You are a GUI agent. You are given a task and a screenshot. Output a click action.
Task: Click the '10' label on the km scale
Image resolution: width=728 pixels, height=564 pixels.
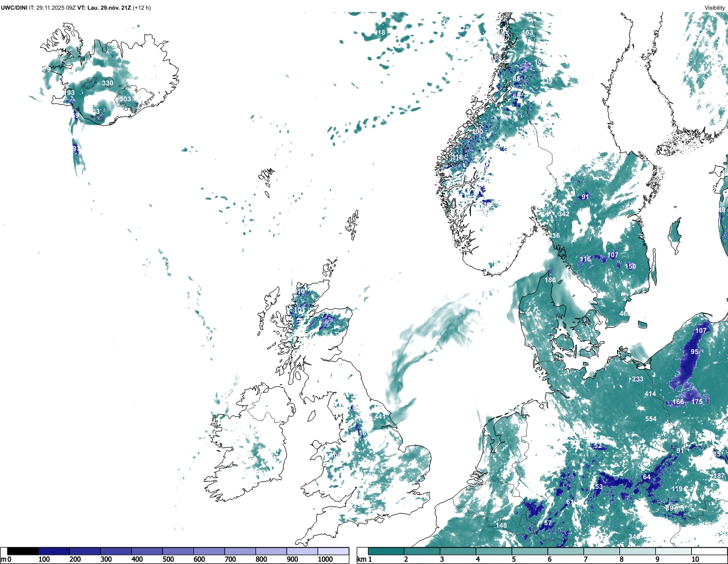tap(695, 559)
